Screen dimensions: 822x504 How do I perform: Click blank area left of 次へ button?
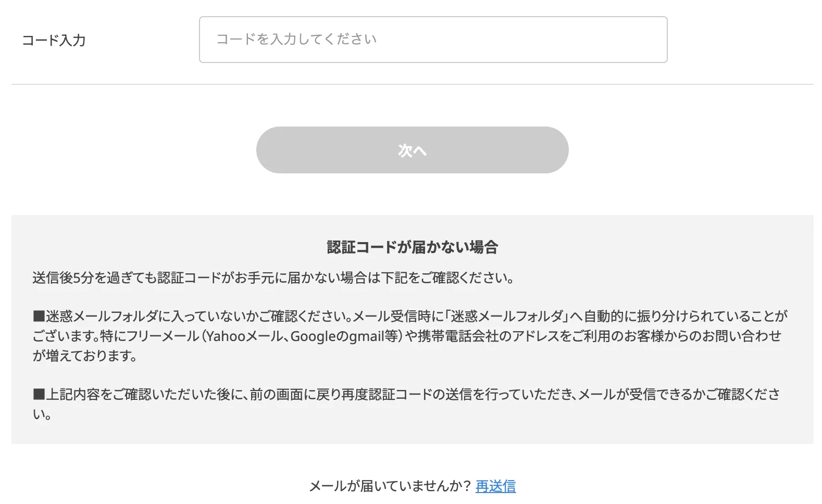coord(130,149)
